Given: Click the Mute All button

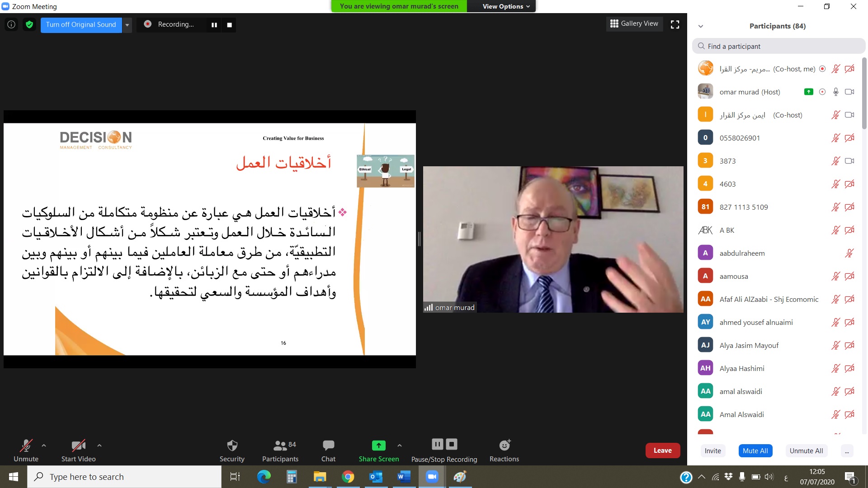Looking at the screenshot, I should coord(755,450).
